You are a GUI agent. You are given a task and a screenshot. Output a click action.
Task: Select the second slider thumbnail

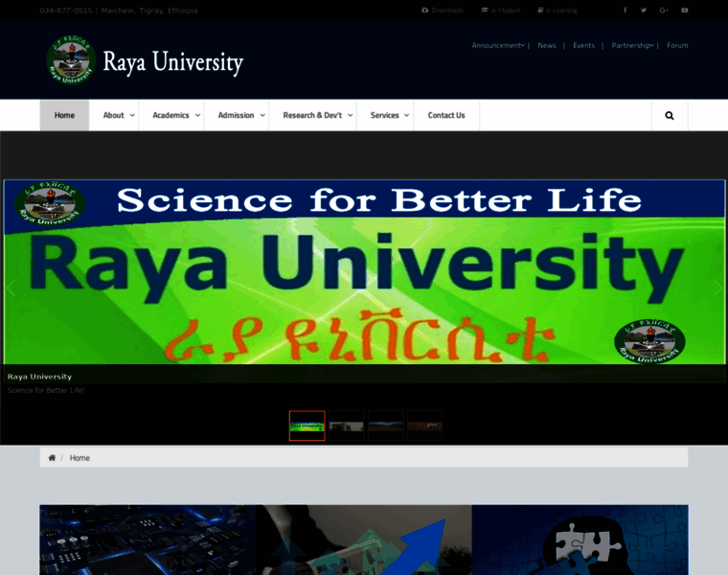click(347, 425)
